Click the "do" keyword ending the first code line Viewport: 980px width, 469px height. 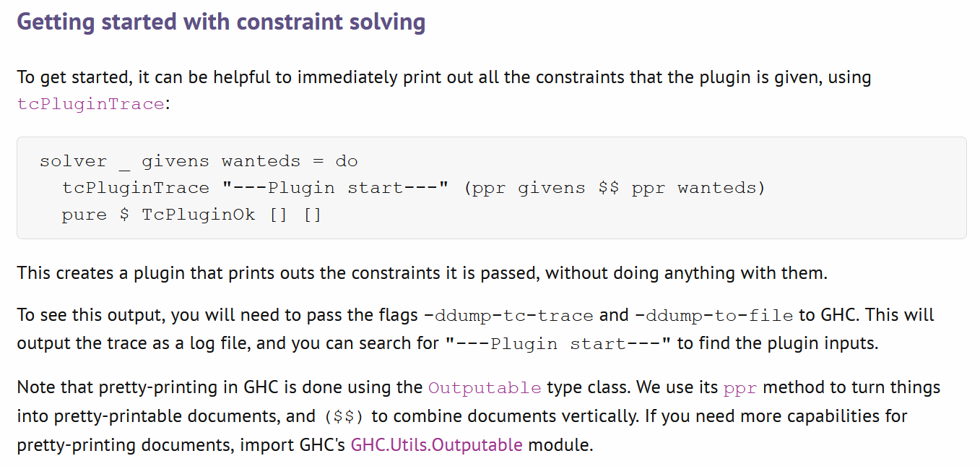[347, 161]
